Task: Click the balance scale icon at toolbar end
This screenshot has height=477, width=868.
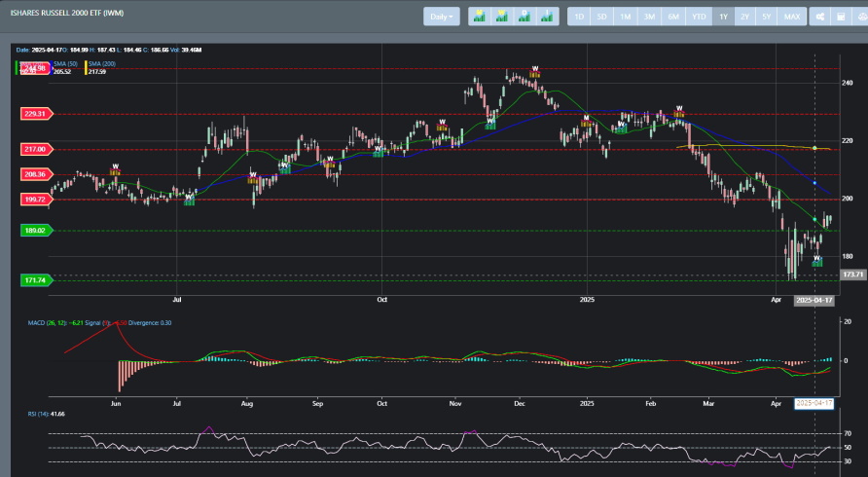Action: point(861,17)
